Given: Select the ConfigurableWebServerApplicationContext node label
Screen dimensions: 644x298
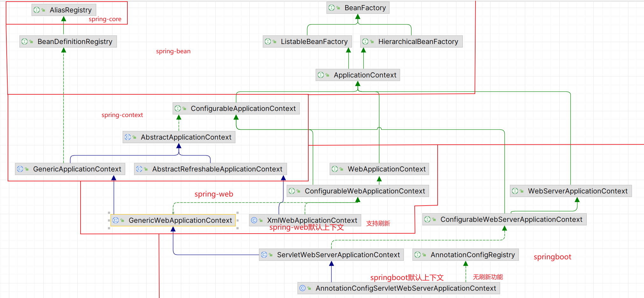Looking at the screenshot, I should 511,220.
